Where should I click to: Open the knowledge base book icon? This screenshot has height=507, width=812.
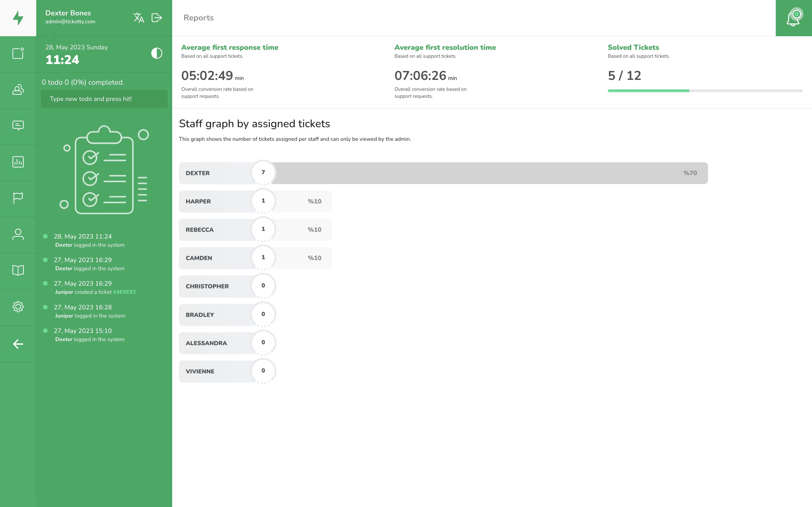point(18,270)
